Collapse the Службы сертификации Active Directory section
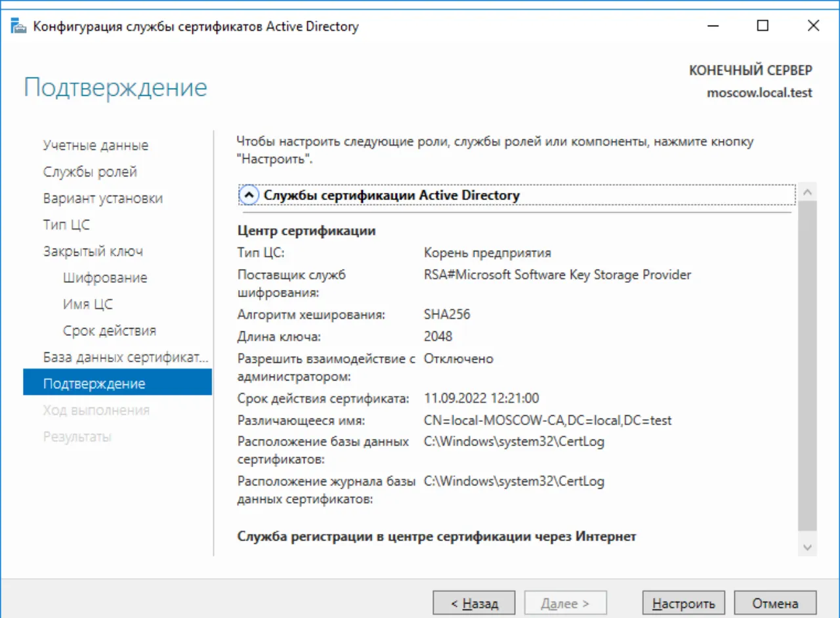Image resolution: width=840 pixels, height=618 pixels. [248, 196]
